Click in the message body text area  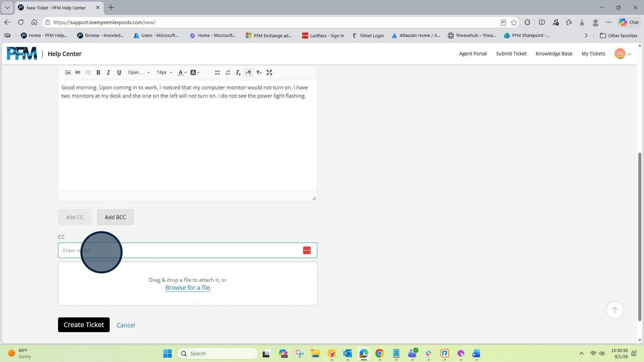pyautogui.click(x=187, y=136)
